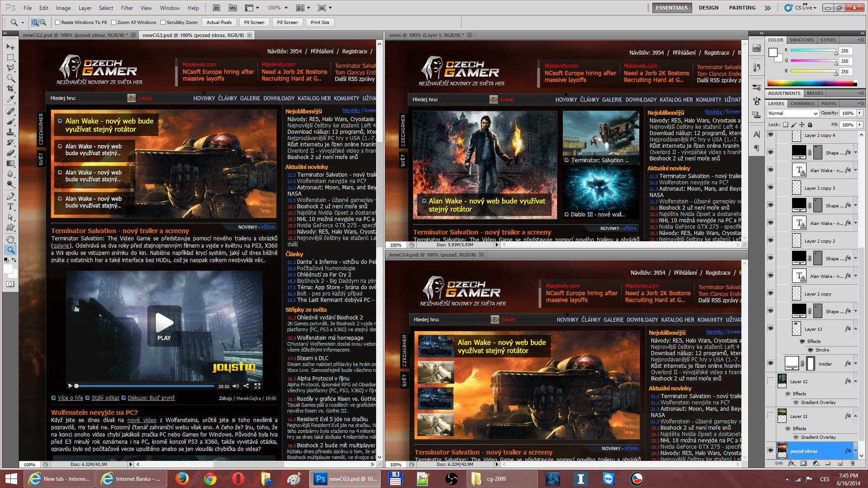Screen dimensions: 868x488
Task: Click the Actual Pixels button
Action: [219, 22]
